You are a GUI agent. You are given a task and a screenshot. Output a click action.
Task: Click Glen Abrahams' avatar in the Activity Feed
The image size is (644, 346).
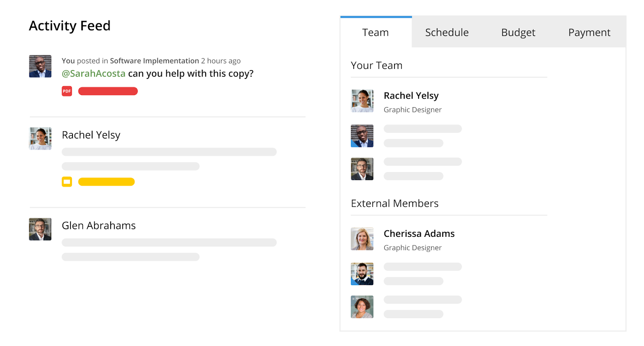pyautogui.click(x=40, y=229)
